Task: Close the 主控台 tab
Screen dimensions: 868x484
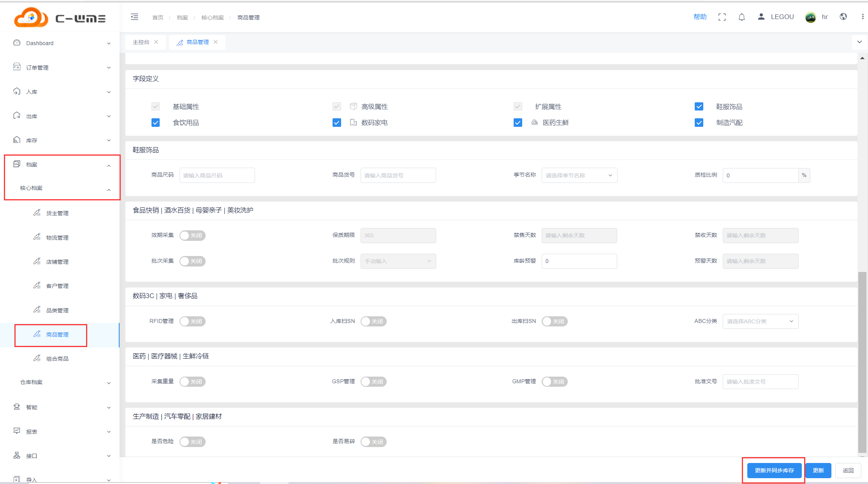Action: 156,42
